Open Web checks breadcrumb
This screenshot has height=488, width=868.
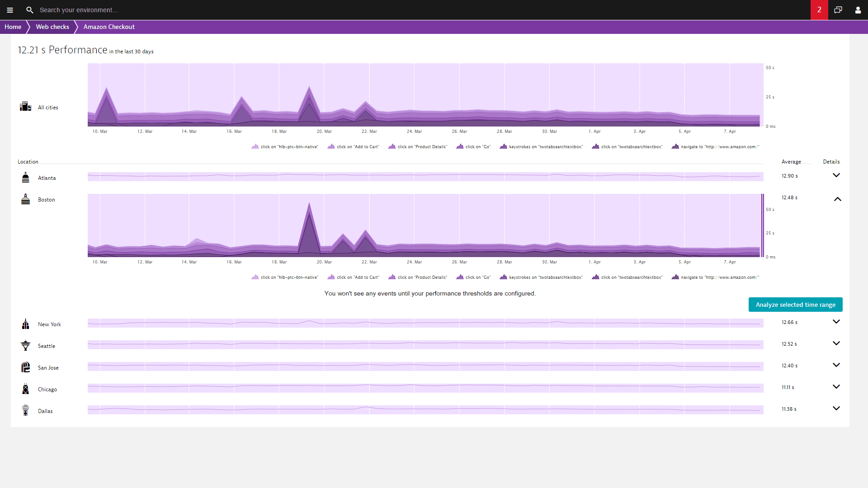[52, 27]
